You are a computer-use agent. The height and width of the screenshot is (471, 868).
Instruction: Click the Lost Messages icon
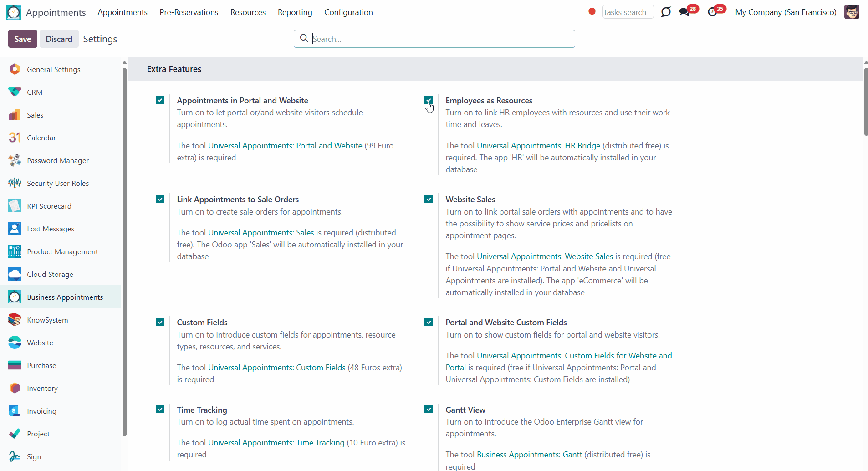point(15,229)
